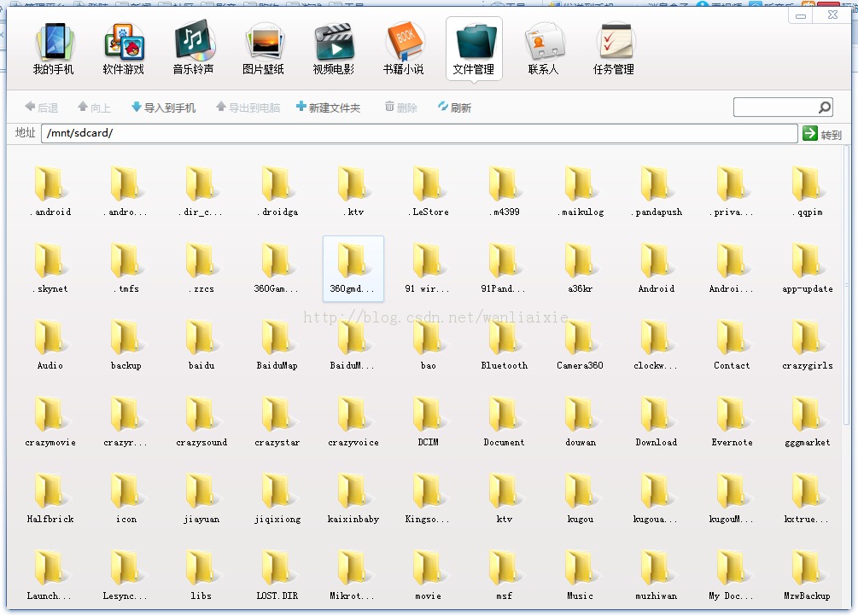Image resolution: width=858 pixels, height=616 pixels.
Task: Select the DCIM folder
Action: click(428, 421)
